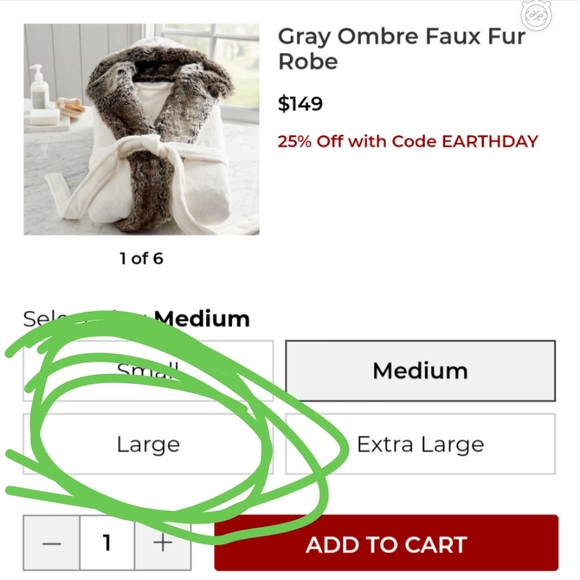Select the Small size option
Image resolution: width=580 pixels, height=580 pixels.
(x=148, y=371)
